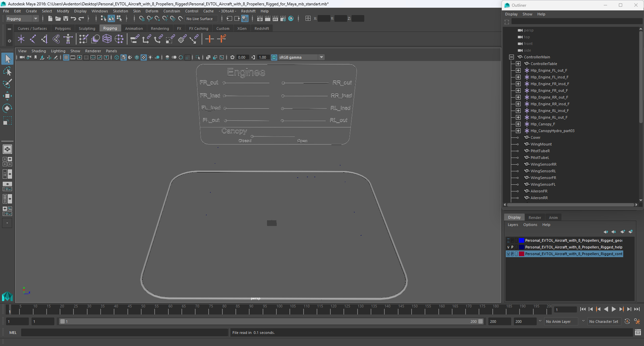Click the Create Lattice shelf icon

pos(107,39)
